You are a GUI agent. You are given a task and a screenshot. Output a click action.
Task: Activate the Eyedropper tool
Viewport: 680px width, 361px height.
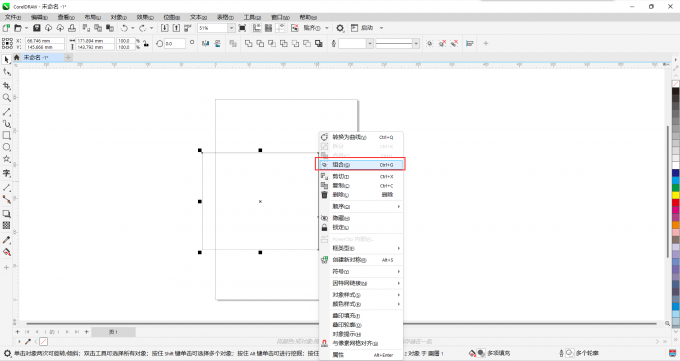[x=7, y=240]
